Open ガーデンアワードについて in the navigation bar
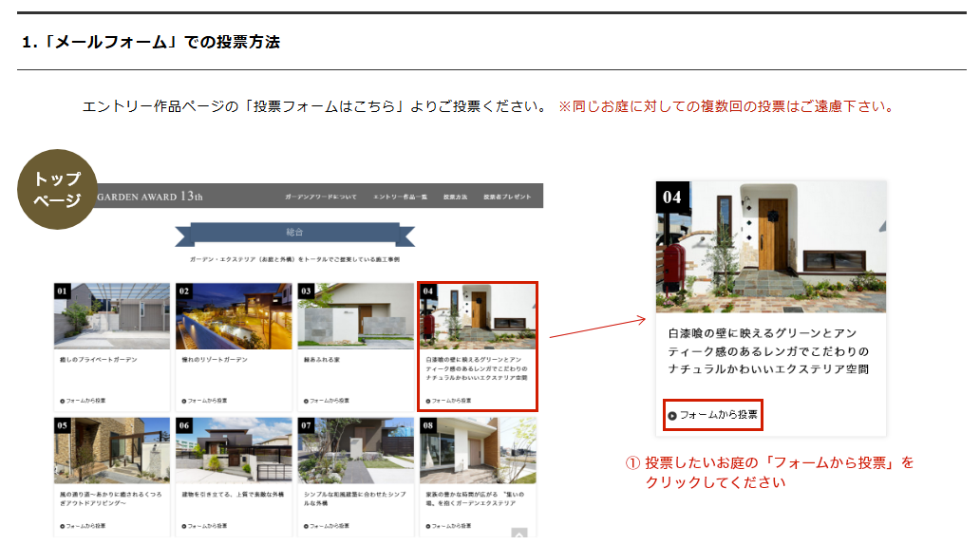 [x=320, y=197]
